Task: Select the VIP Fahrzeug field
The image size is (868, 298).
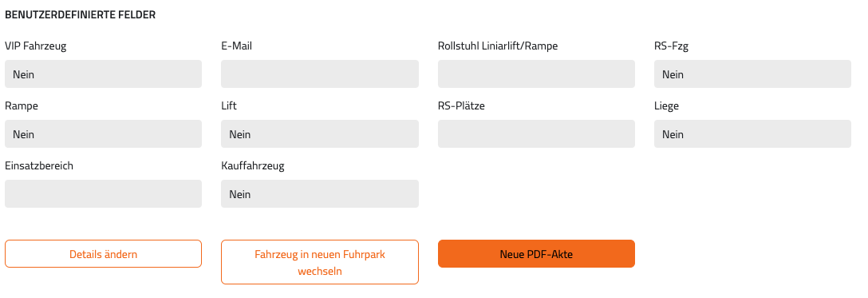Action: point(103,74)
